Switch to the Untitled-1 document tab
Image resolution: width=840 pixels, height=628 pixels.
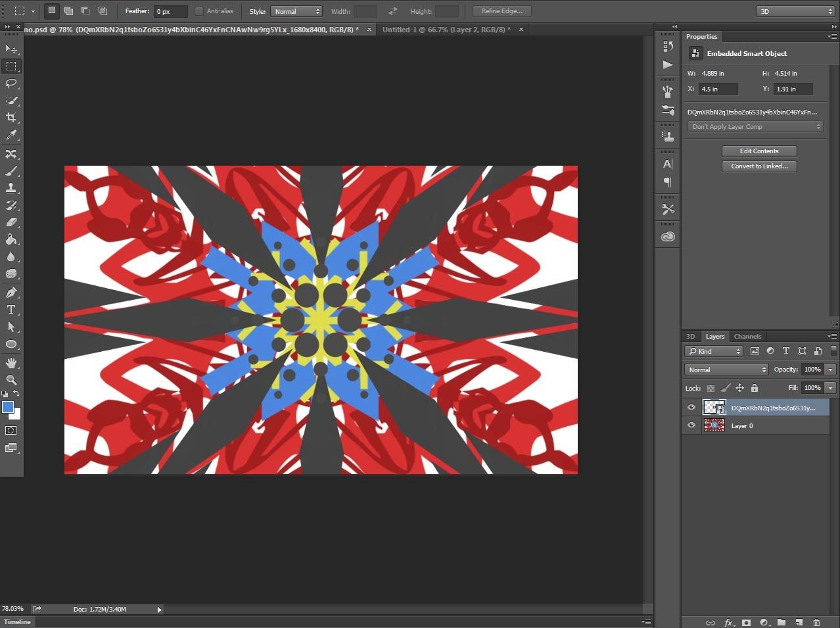pyautogui.click(x=446, y=30)
